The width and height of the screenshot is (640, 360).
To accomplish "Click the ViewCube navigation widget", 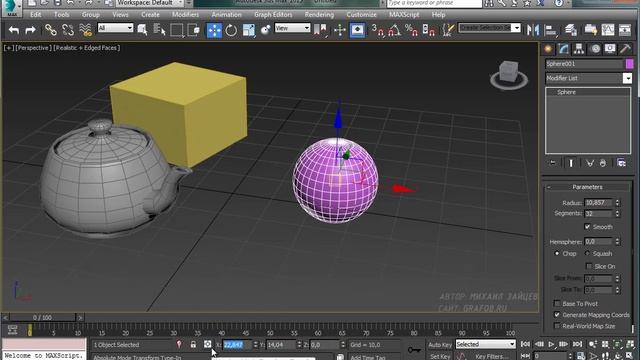I will [509, 75].
